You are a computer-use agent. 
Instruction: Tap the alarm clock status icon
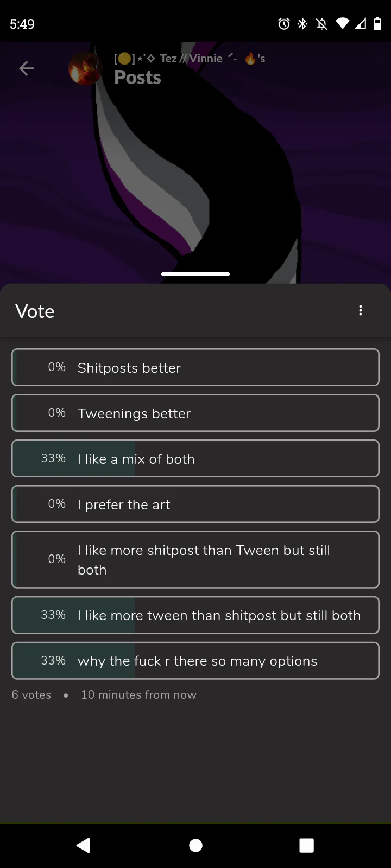[284, 24]
